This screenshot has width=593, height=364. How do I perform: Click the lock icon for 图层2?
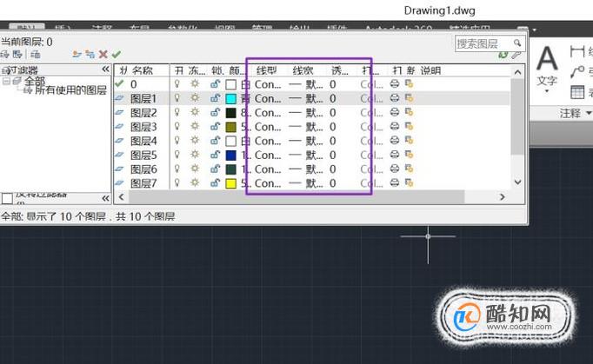coord(215,112)
